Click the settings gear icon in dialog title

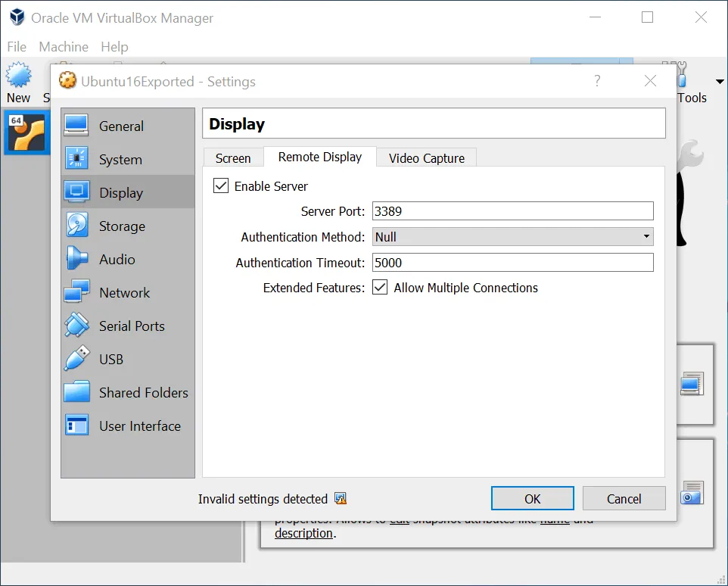67,80
